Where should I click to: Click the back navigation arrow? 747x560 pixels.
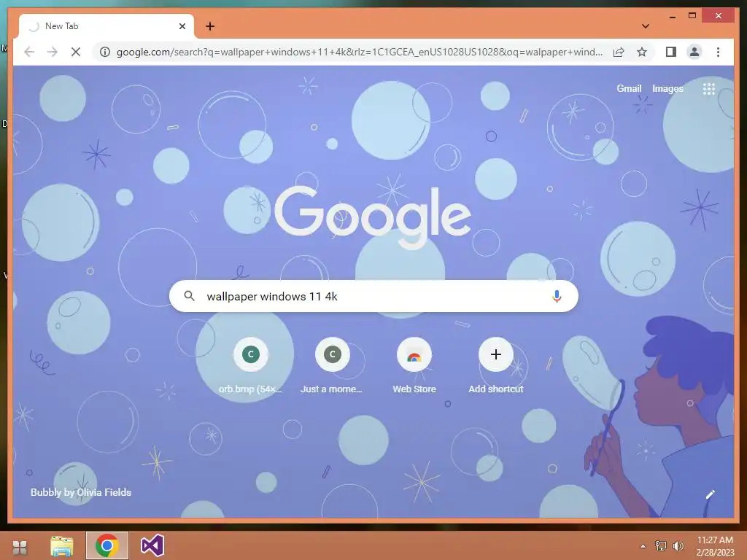pyautogui.click(x=29, y=52)
